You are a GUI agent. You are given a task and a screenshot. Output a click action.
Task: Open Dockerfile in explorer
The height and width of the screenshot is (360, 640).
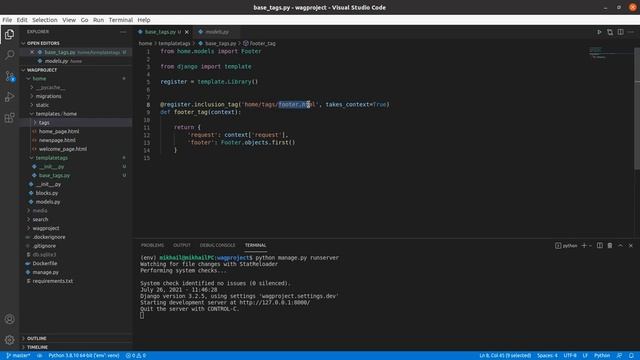[x=45, y=264]
